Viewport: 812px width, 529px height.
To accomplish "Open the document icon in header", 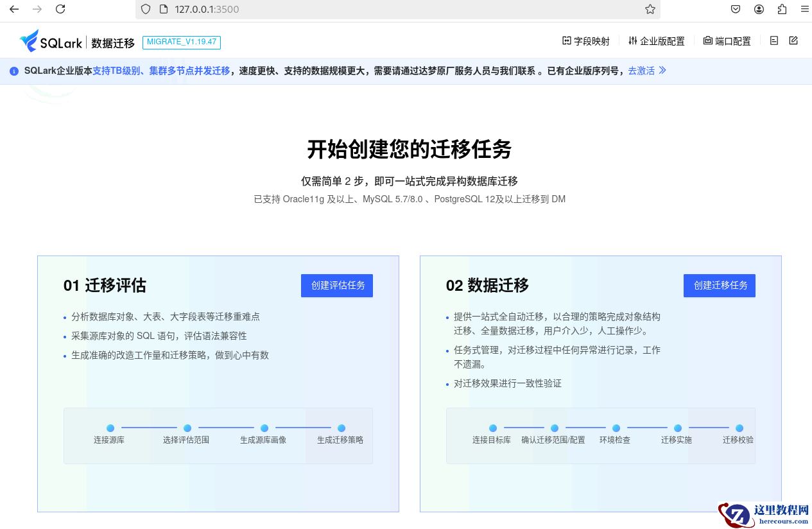I will click(x=774, y=40).
